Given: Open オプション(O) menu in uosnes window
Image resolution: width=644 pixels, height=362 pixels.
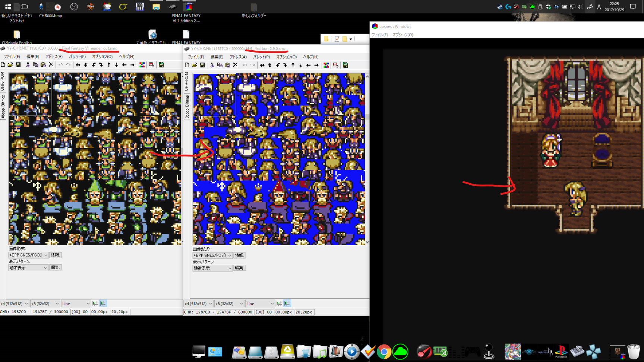Looking at the screenshot, I should click(403, 35).
